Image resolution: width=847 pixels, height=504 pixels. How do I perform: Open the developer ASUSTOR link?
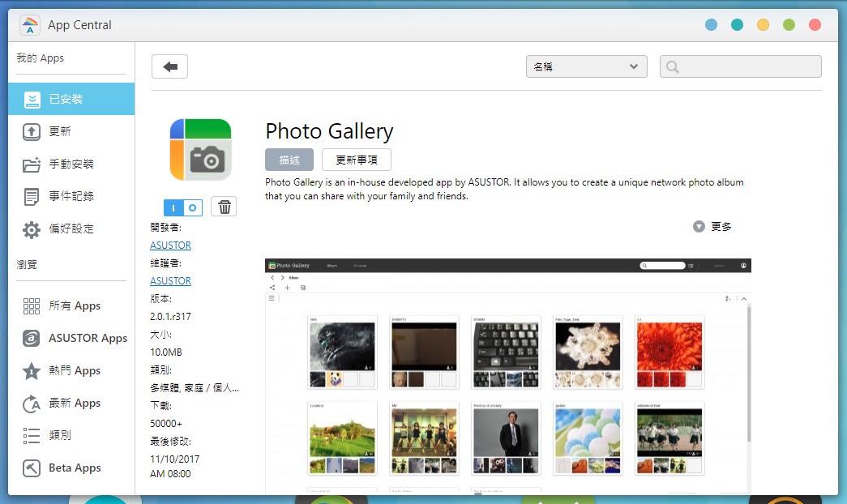point(171,246)
